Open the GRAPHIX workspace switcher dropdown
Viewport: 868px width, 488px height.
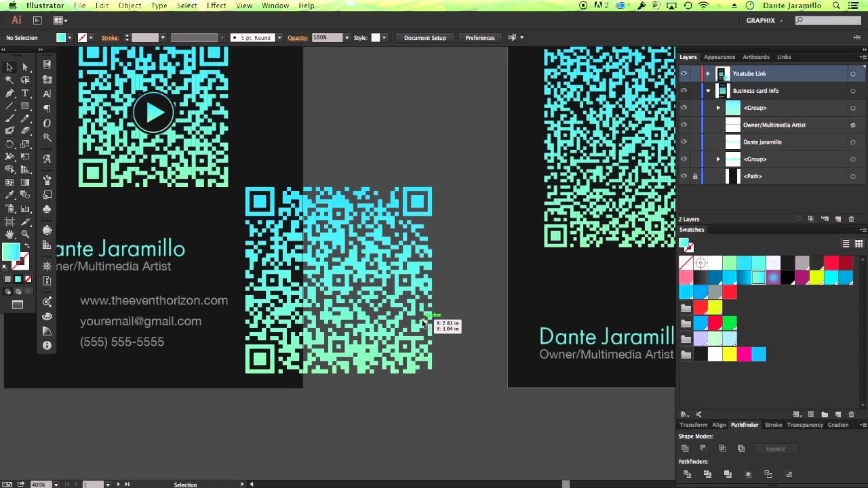click(764, 21)
